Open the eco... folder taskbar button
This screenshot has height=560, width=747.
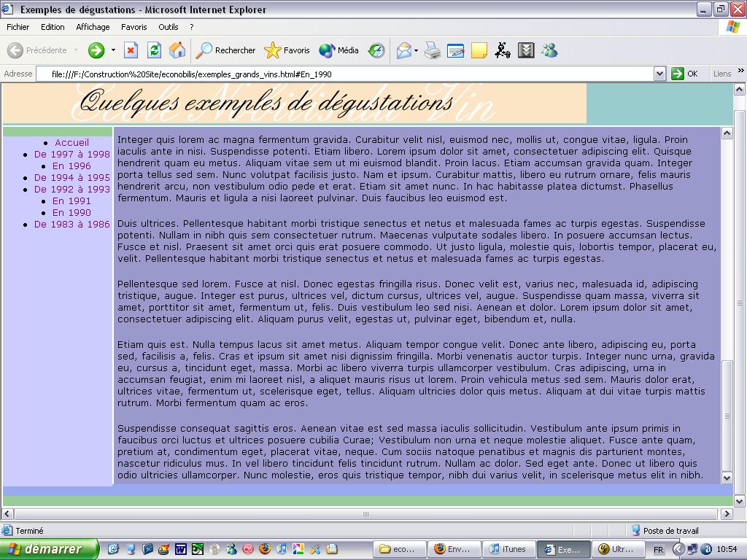coord(399,549)
